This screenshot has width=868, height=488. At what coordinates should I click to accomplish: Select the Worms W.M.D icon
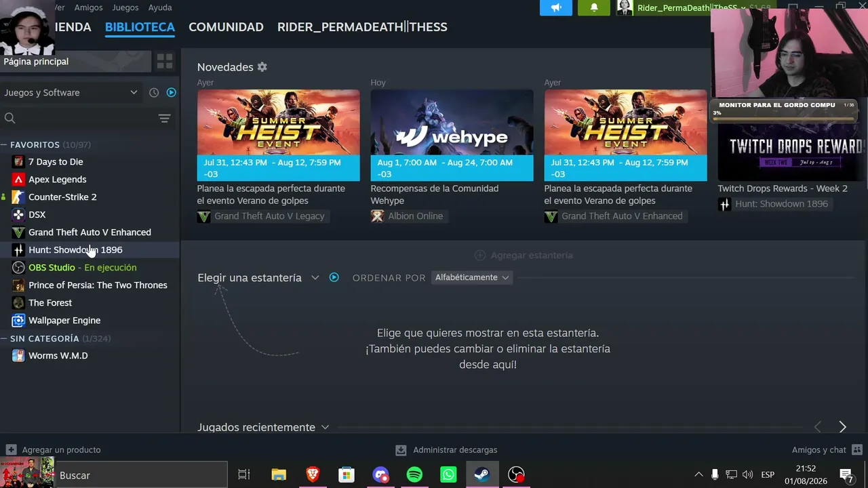pyautogui.click(x=18, y=356)
